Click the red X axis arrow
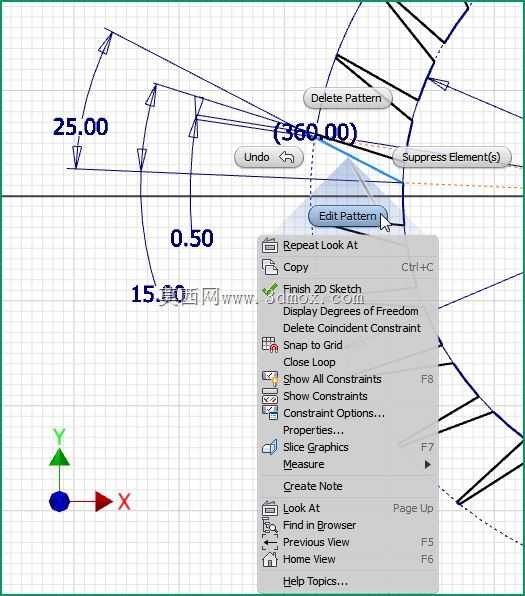 [103, 501]
